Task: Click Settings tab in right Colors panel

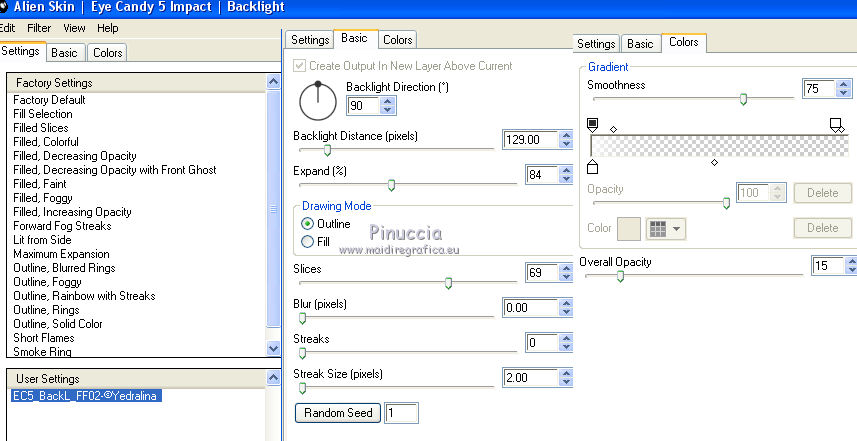Action: pyautogui.click(x=596, y=44)
